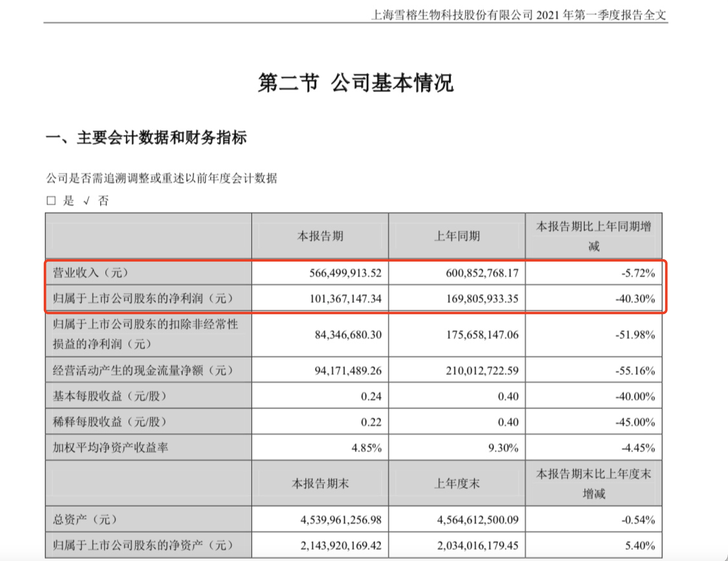Click value 4,564,612,500.09
Viewport: 728px width, 561px height.
click(x=478, y=519)
